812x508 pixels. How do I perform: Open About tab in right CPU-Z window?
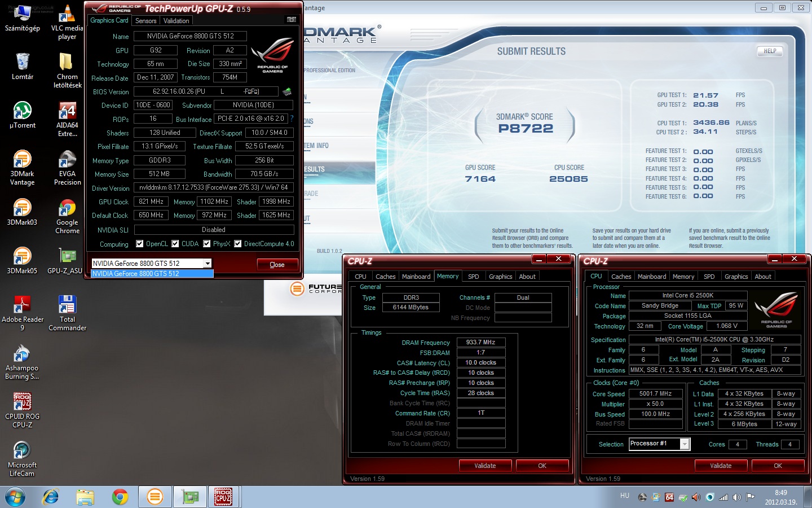[x=763, y=277]
